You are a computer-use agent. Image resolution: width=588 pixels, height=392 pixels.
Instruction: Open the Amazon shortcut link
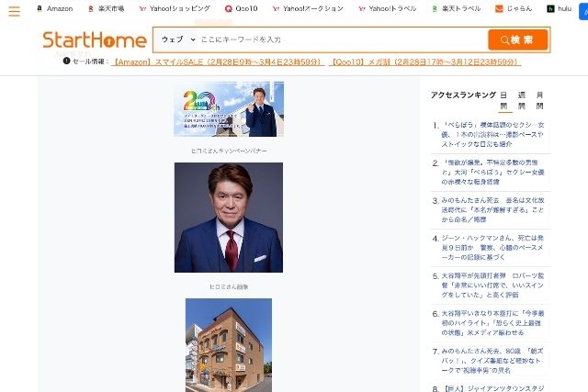[55, 8]
